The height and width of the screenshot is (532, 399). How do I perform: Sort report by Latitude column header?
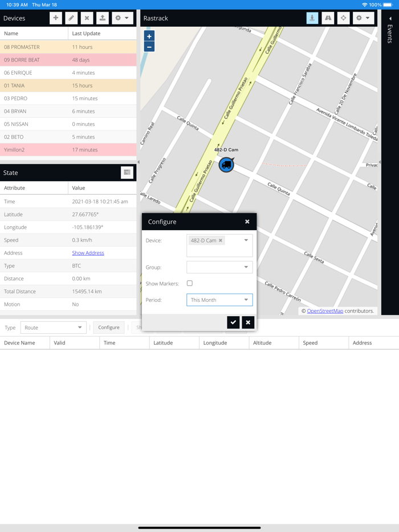[x=174, y=343]
